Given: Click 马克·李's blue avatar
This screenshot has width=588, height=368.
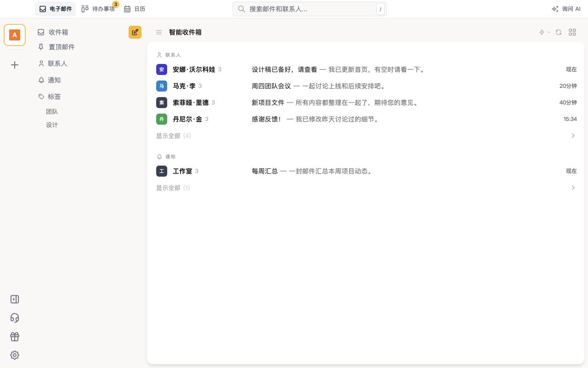Looking at the screenshot, I should coord(162,86).
